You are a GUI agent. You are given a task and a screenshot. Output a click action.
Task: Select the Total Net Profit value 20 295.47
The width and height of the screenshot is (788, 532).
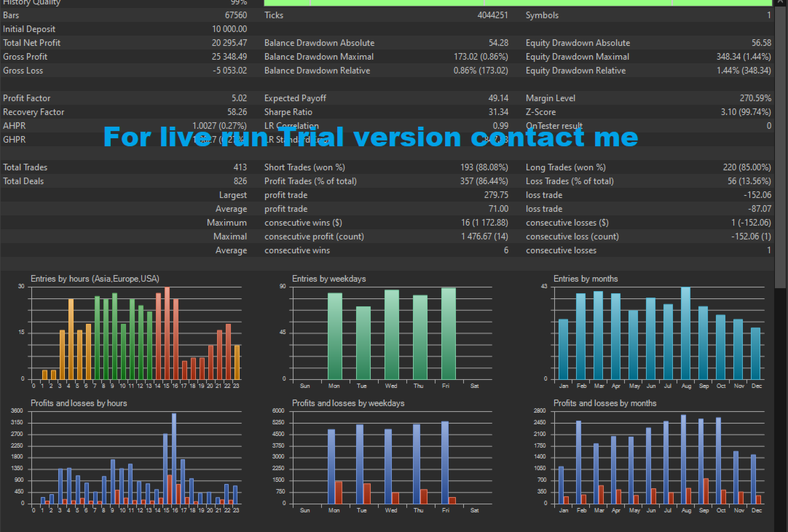click(229, 43)
